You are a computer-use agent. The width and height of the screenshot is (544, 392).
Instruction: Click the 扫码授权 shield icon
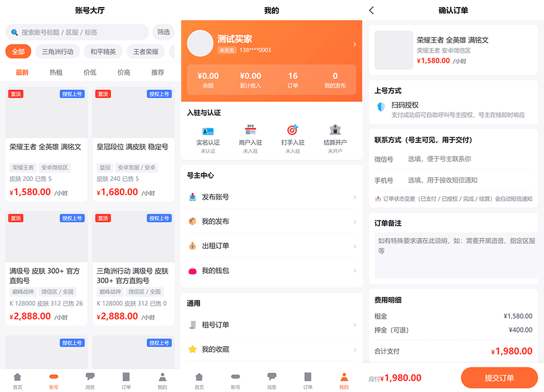click(x=381, y=107)
